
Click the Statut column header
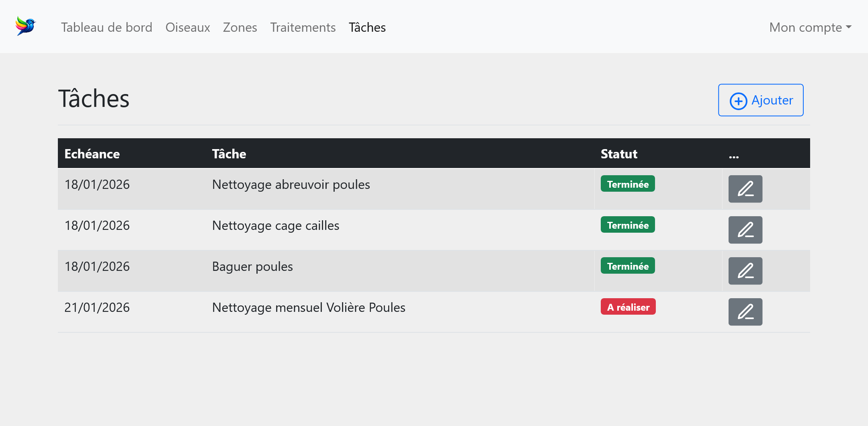[x=619, y=154]
